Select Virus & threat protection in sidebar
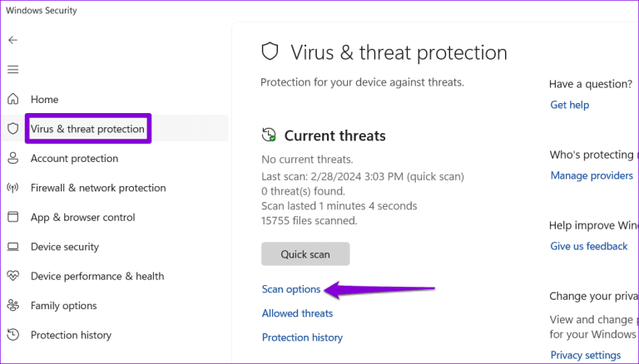The image size is (639, 364). [x=87, y=129]
